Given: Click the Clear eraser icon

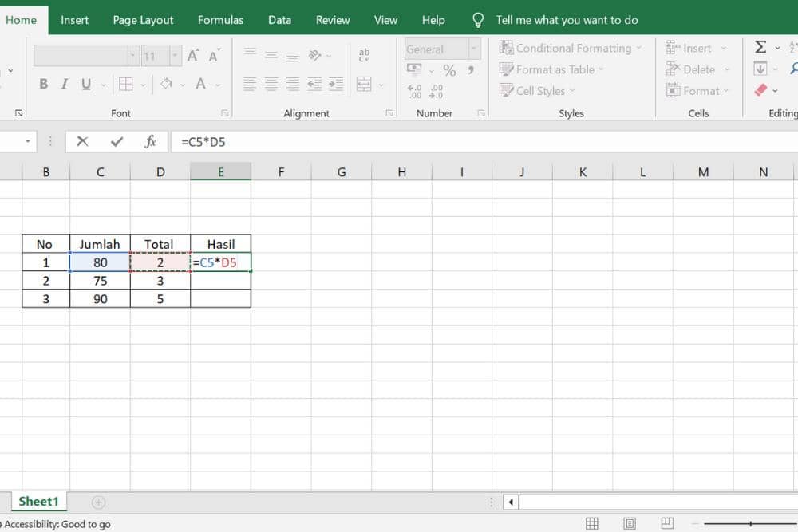Looking at the screenshot, I should click(760, 90).
